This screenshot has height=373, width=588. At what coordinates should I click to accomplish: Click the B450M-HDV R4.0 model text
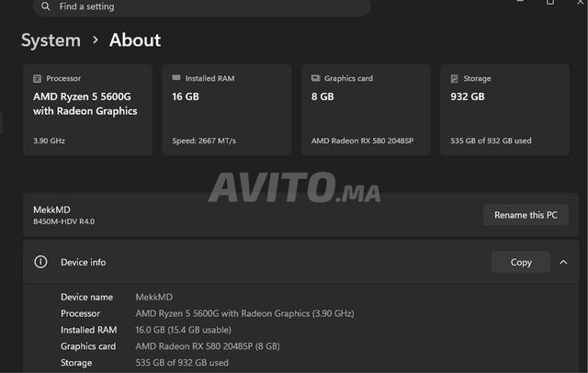click(63, 221)
